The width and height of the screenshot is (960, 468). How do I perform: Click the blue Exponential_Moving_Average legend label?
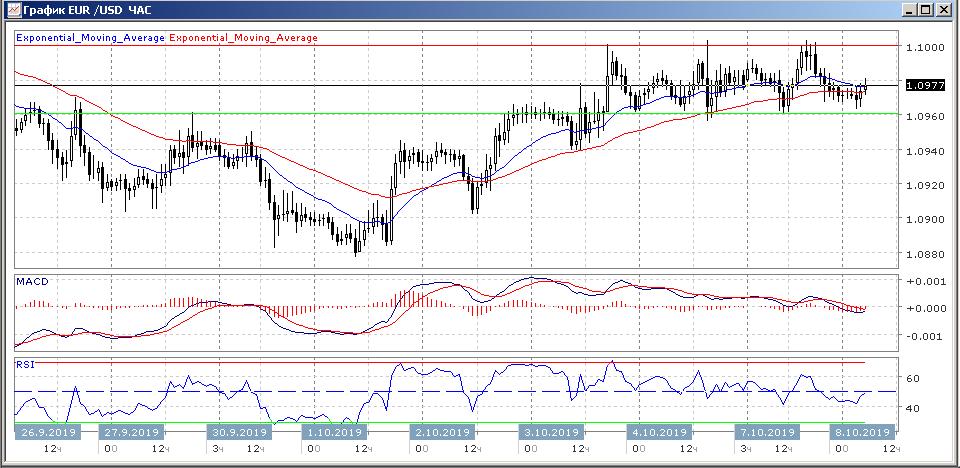90,38
